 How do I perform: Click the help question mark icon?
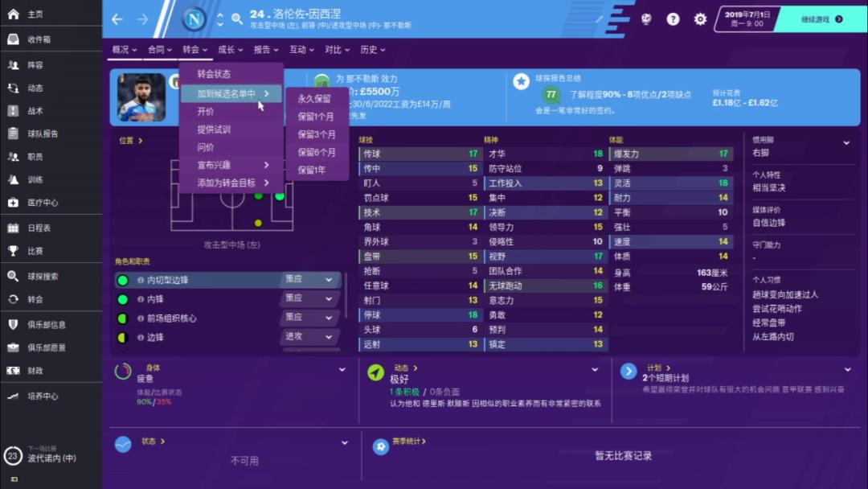(x=672, y=18)
